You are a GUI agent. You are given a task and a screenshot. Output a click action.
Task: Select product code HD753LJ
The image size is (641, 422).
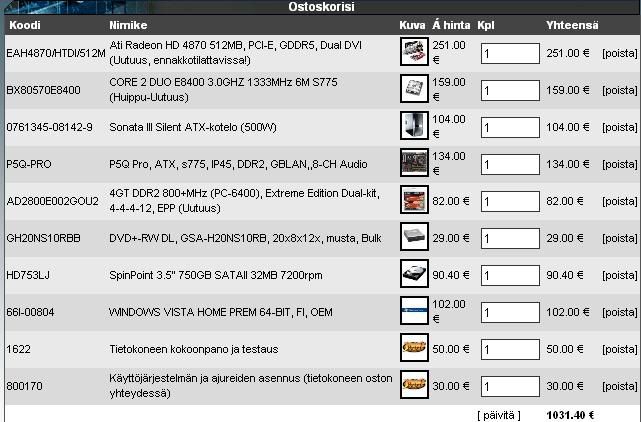tap(28, 275)
